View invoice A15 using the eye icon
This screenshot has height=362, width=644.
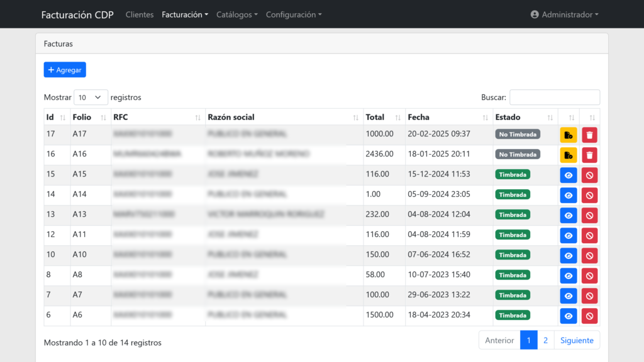[x=568, y=175]
